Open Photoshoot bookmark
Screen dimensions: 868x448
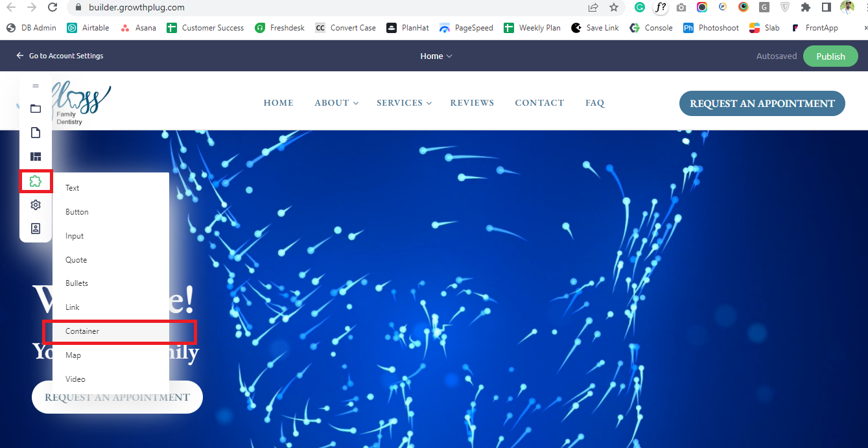click(711, 28)
